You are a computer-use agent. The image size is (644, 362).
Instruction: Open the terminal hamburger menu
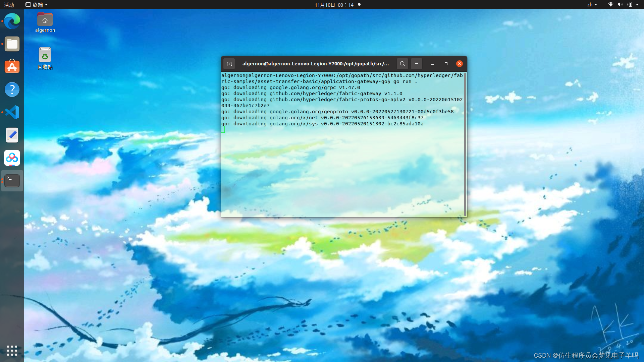pyautogui.click(x=416, y=64)
